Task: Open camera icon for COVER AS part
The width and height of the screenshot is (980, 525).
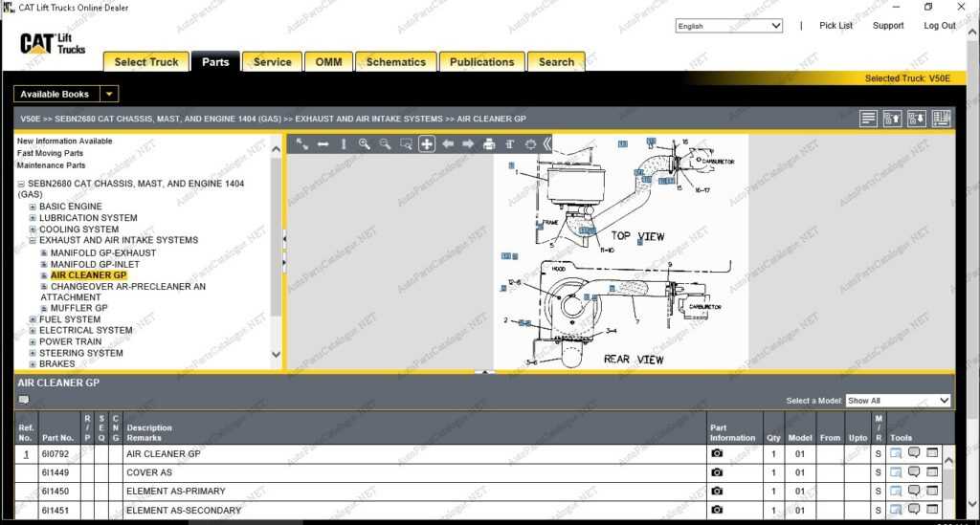Action: tap(717, 472)
